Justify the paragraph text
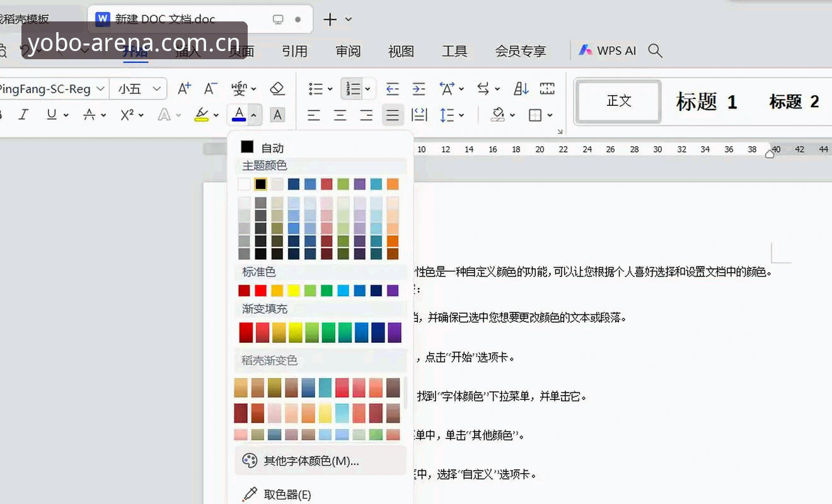The image size is (832, 504). tap(393, 115)
